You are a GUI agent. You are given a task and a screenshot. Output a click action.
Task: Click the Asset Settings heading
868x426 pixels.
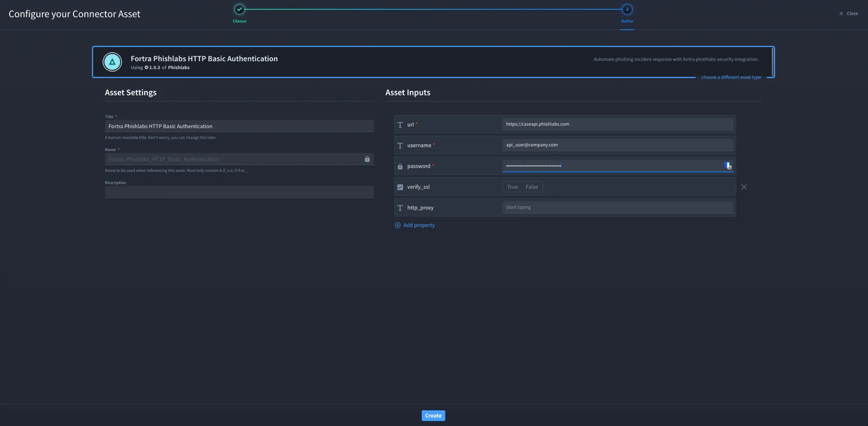(x=131, y=92)
